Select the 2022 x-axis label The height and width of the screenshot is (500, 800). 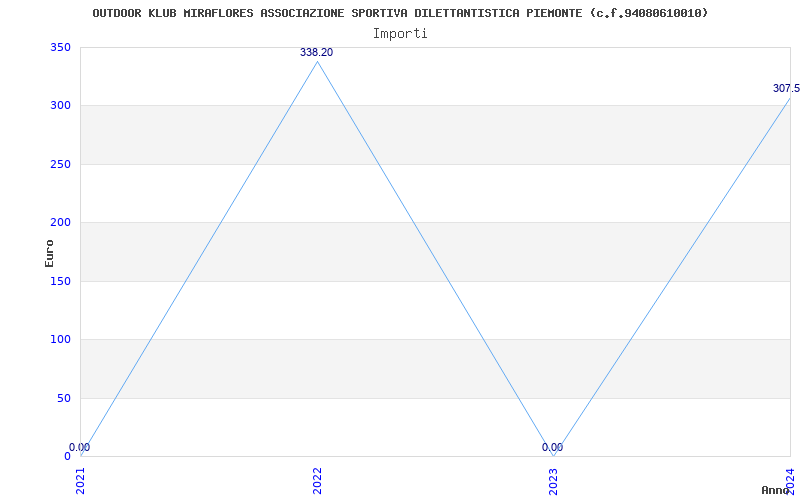(x=317, y=481)
